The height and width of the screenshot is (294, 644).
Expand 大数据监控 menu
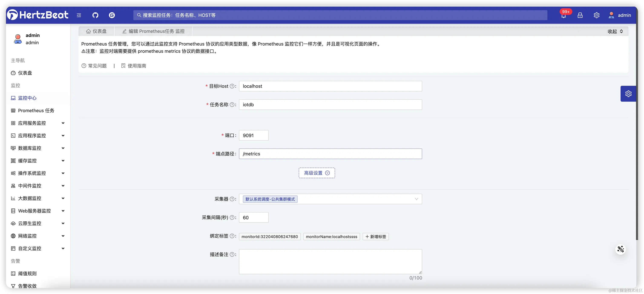(x=37, y=198)
